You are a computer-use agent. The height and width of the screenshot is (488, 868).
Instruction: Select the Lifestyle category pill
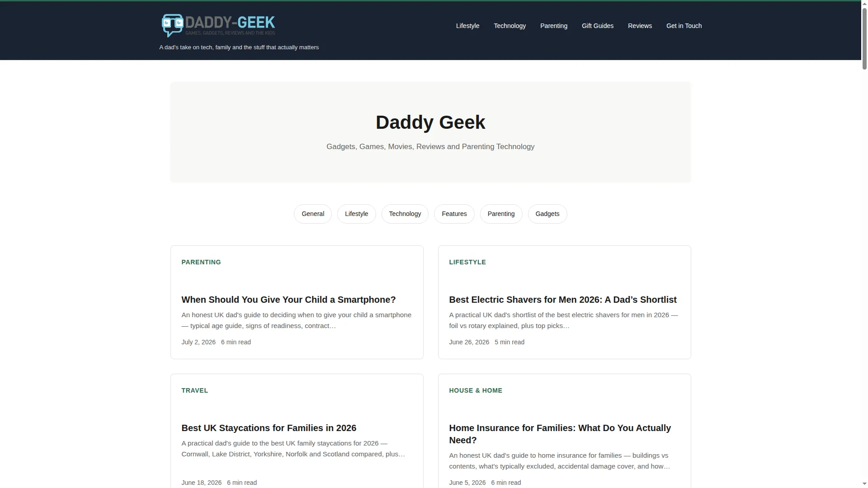[356, 214]
